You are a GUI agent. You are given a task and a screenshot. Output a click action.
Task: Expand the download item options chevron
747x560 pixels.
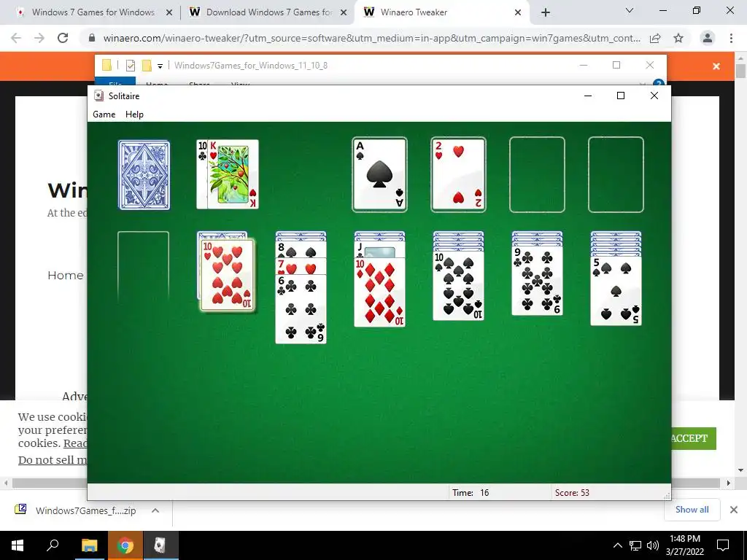(155, 510)
